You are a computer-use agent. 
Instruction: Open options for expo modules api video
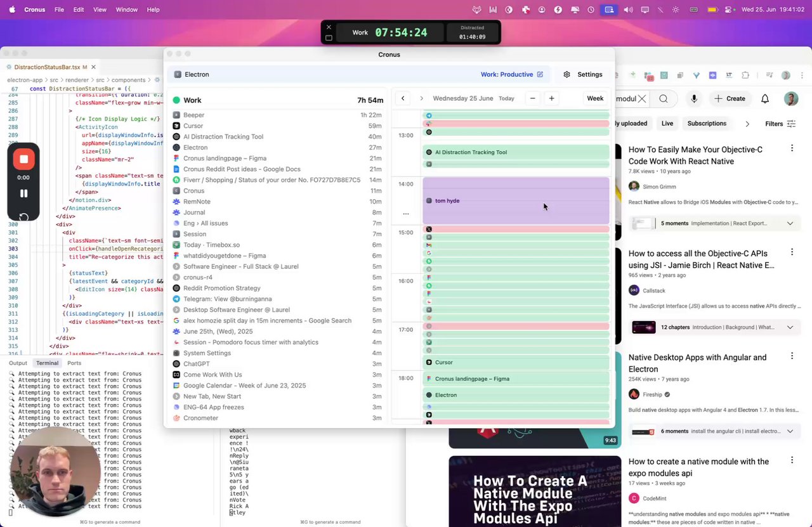pyautogui.click(x=792, y=460)
